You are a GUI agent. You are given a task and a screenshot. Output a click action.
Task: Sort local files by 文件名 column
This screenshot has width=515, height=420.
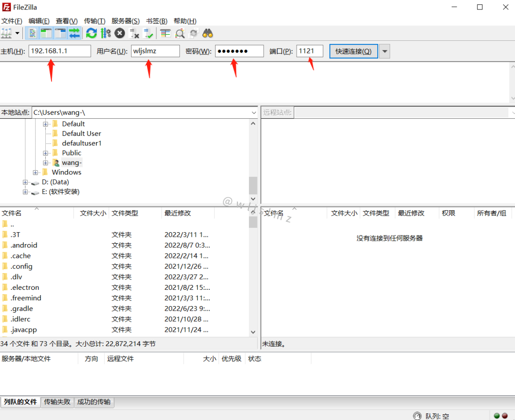pos(37,213)
